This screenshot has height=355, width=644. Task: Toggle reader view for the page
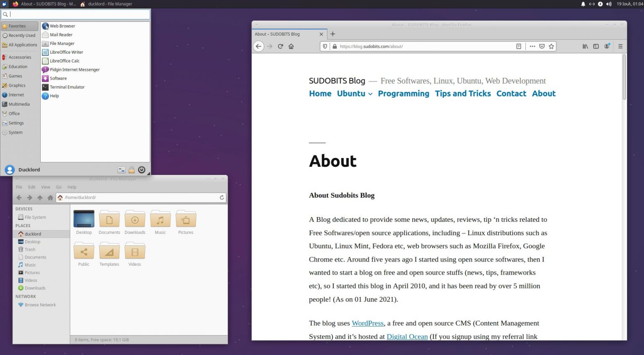(x=519, y=46)
